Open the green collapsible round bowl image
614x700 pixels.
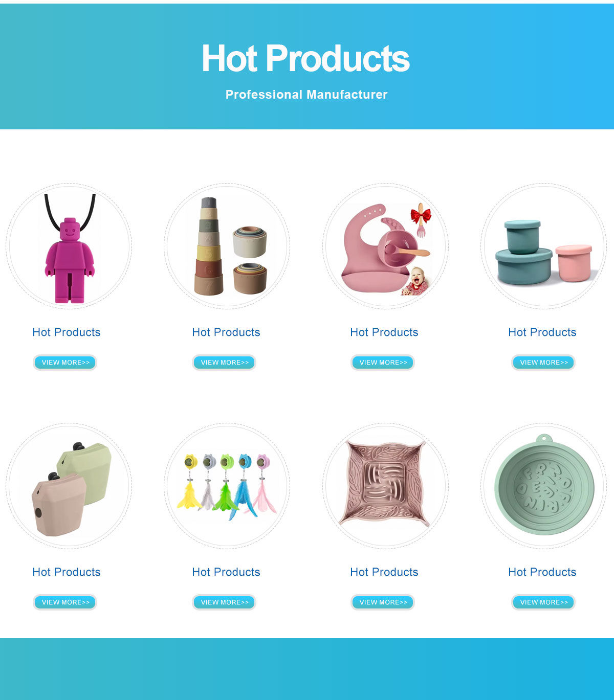point(543,486)
